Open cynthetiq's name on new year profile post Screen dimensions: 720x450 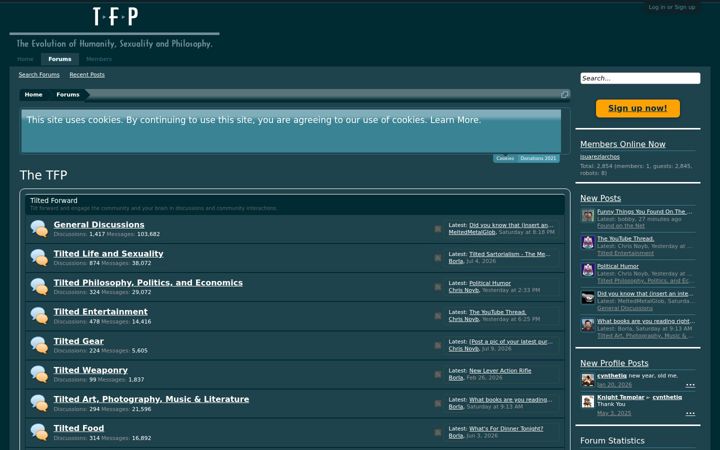point(612,376)
